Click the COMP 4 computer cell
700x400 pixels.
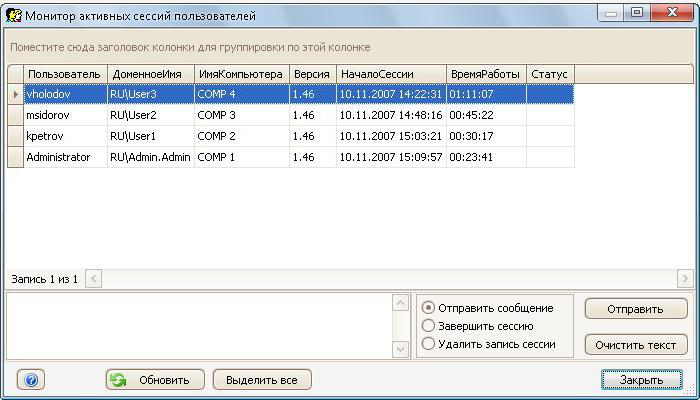pyautogui.click(x=242, y=94)
